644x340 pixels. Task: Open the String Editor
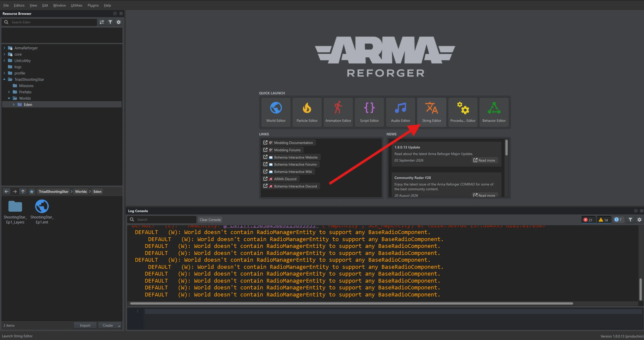pos(432,112)
